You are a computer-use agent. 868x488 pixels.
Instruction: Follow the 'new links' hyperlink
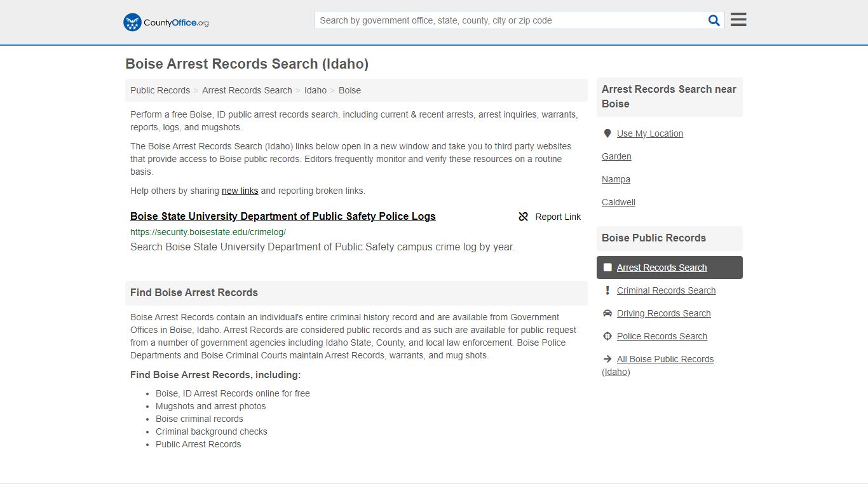pos(240,191)
